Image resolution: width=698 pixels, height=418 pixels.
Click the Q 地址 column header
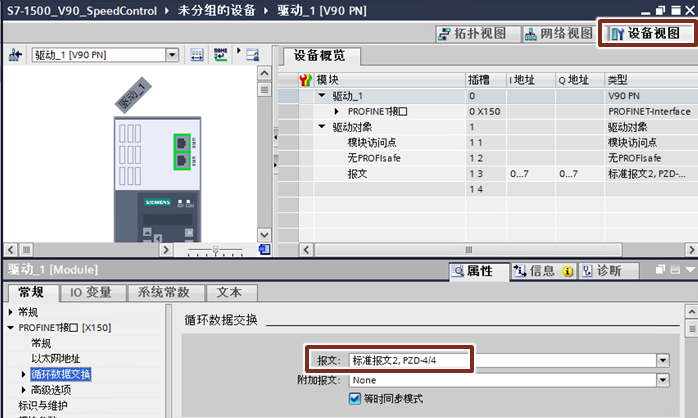[x=580, y=80]
